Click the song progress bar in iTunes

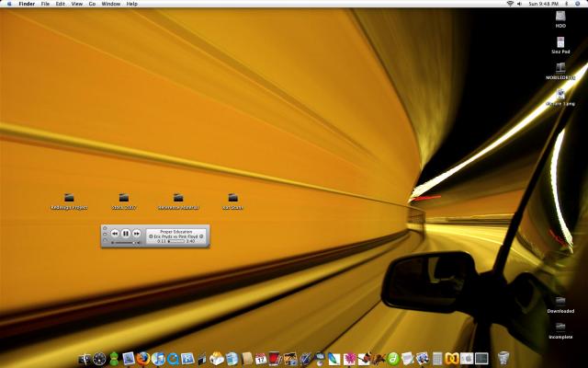point(175,241)
